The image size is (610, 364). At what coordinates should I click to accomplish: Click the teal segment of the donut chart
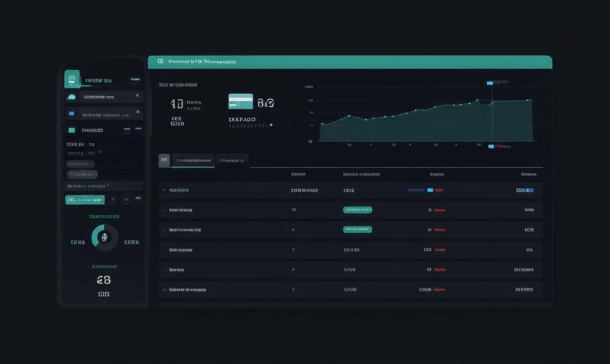[96, 234]
